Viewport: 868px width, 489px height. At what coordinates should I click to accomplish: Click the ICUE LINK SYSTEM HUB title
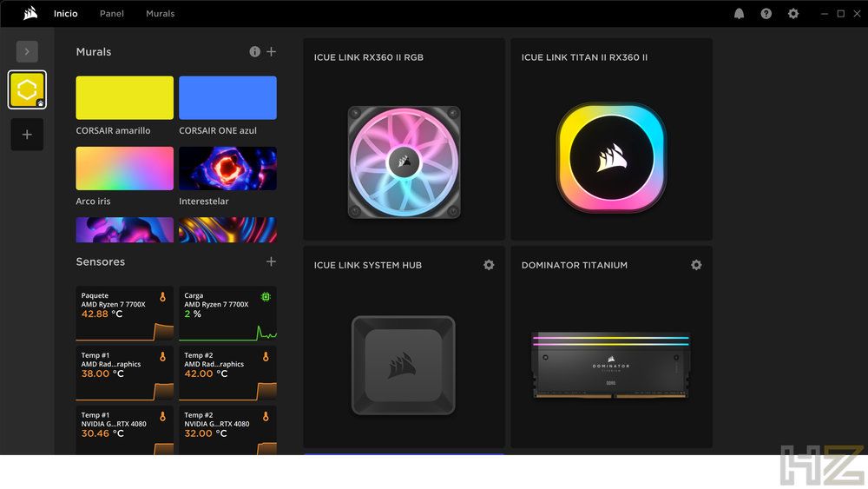[x=367, y=265]
